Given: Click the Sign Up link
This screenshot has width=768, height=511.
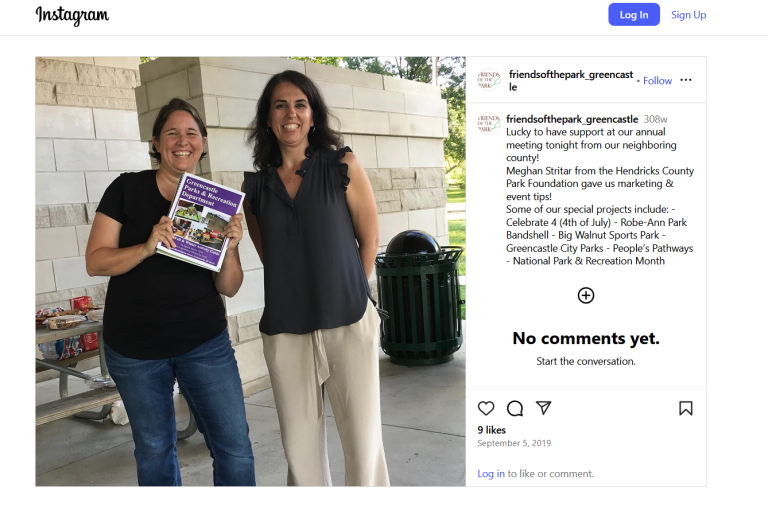Looking at the screenshot, I should (x=688, y=15).
